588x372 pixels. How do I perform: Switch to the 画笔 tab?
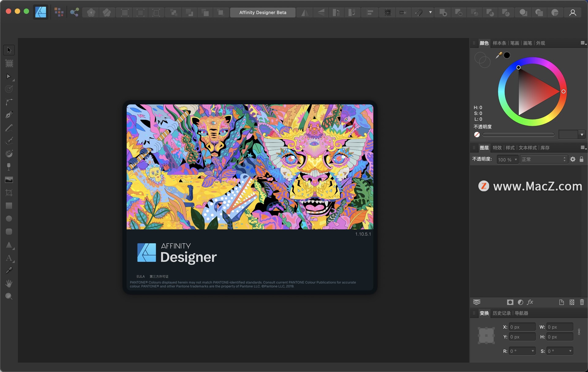pyautogui.click(x=527, y=43)
